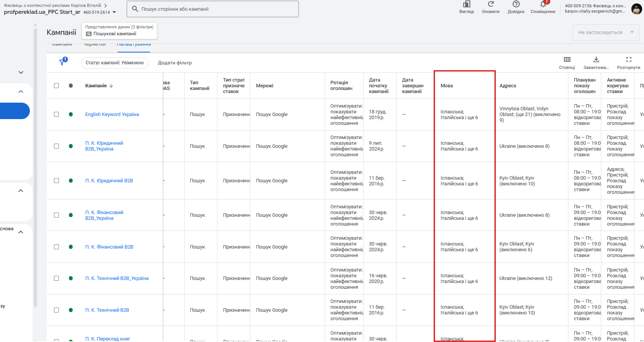The image size is (644, 342).
Task: Click account email karpov.vitaliy text
Action: (x=595, y=11)
